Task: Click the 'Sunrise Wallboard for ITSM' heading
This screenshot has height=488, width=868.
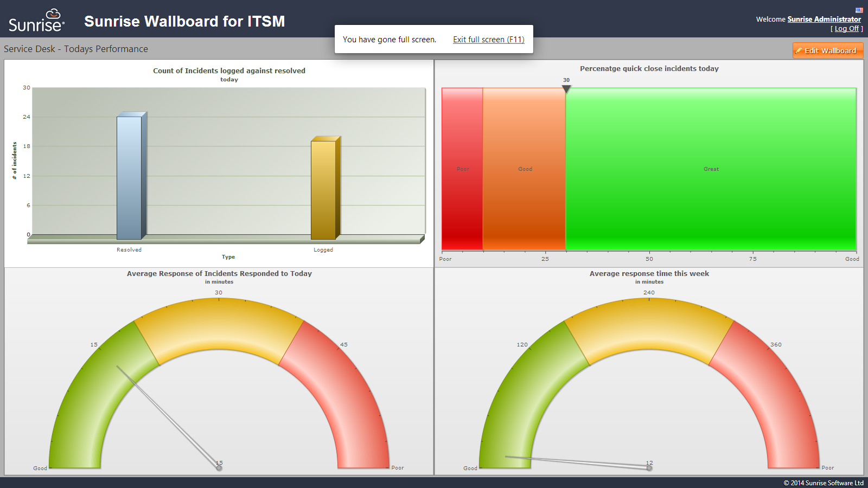Action: [184, 21]
